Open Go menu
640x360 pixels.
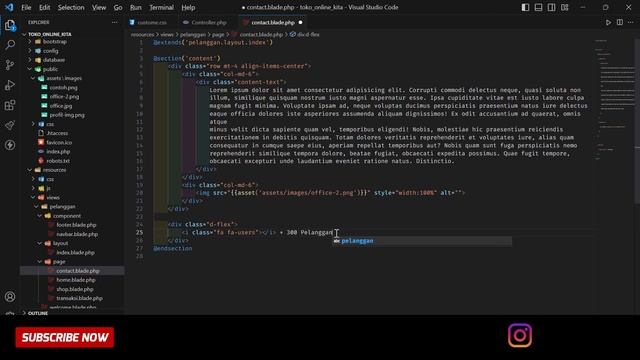118,7
